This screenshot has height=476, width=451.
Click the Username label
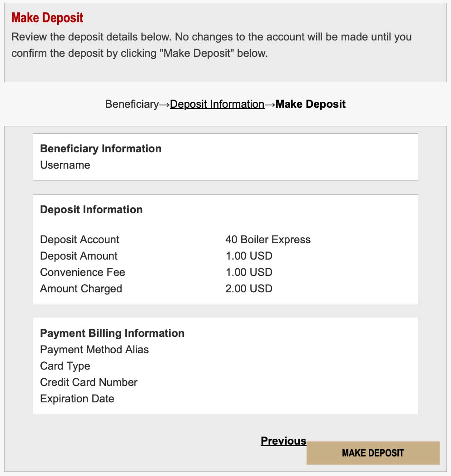point(64,165)
